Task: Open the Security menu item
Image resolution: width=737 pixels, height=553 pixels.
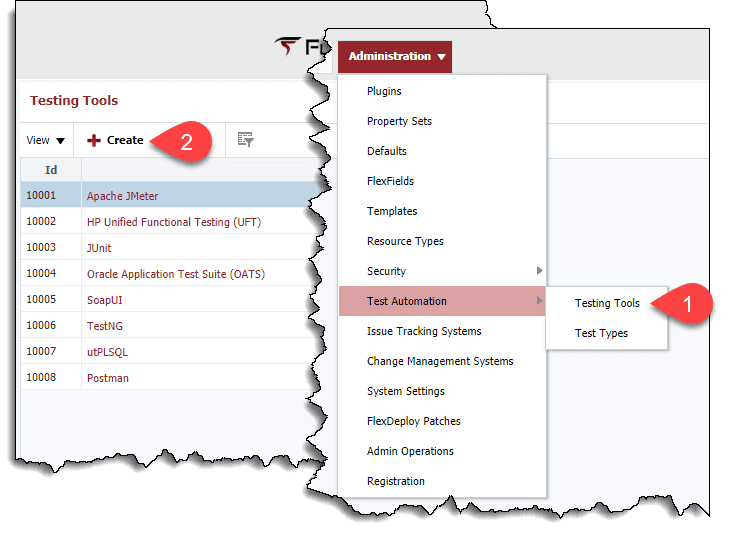Action: click(442, 271)
